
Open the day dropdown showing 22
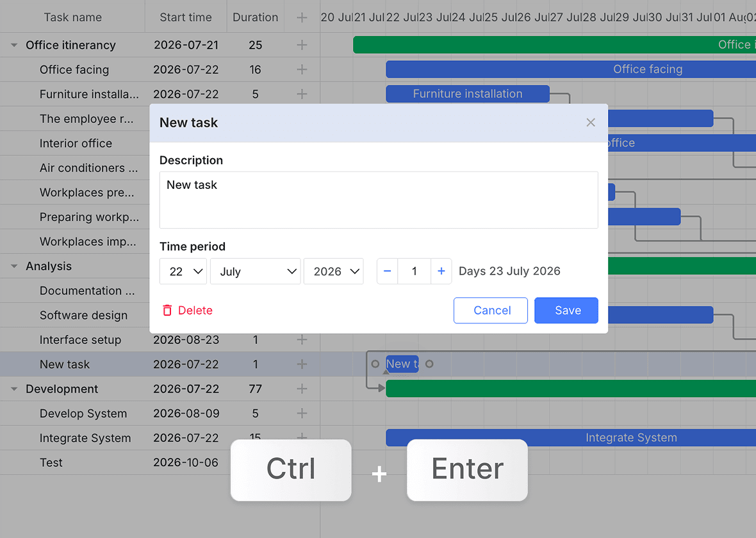coord(183,272)
